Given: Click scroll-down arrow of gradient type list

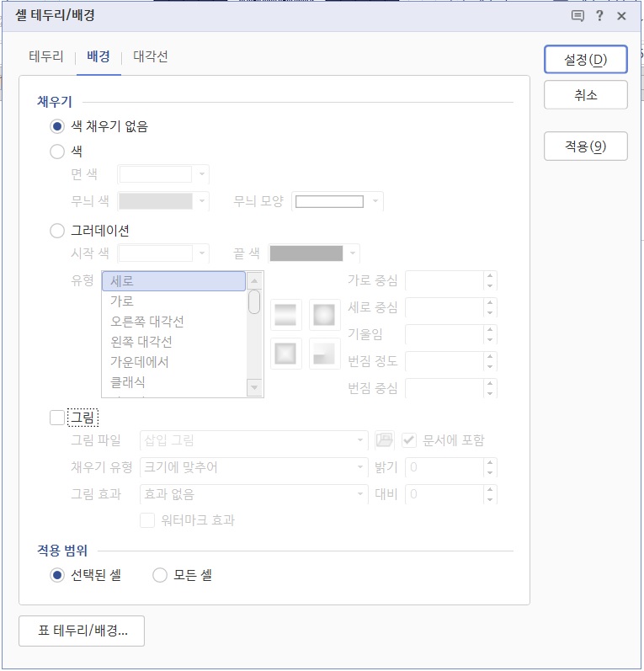Looking at the screenshot, I should [254, 387].
